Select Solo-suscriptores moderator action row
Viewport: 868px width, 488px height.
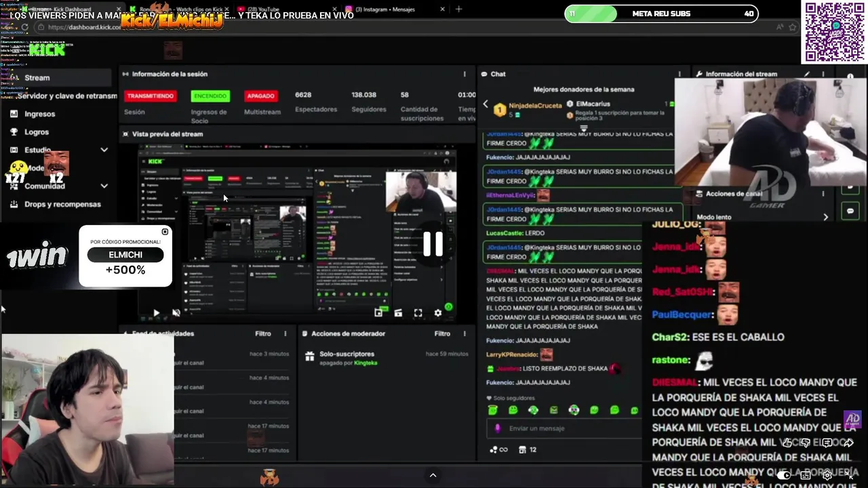387,358
